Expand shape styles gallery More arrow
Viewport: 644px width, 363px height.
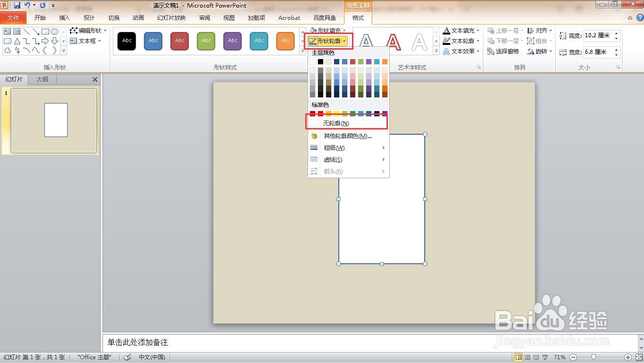point(303,51)
